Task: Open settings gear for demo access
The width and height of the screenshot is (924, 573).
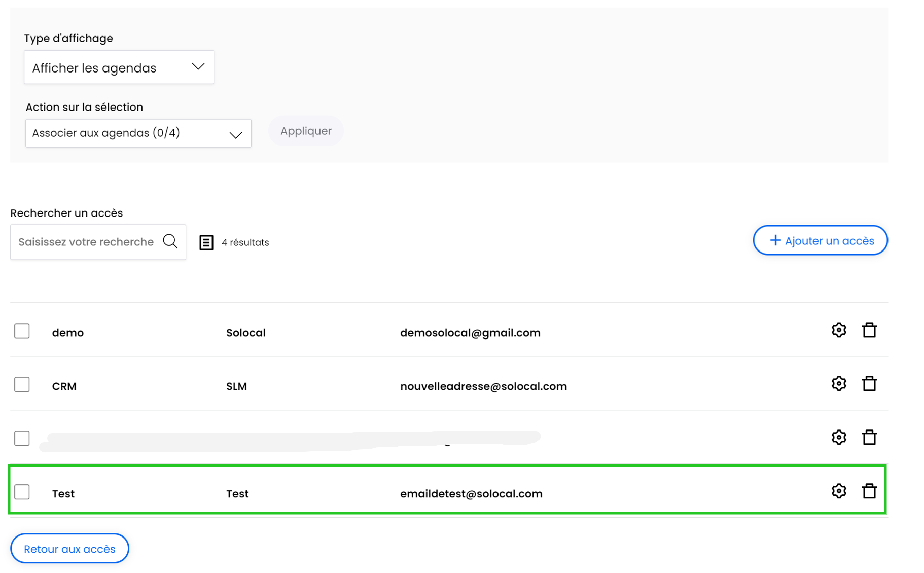Action: (839, 330)
